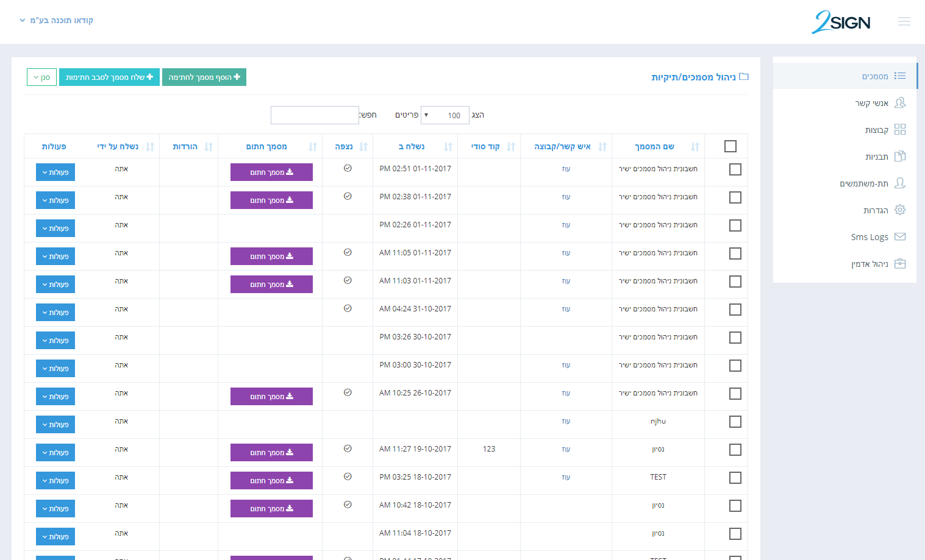Screen dimensions: 925x560
Task: Click the viewed checkmark icon in the 11:03 AM 01-11-2017 row
Action: 348,280
